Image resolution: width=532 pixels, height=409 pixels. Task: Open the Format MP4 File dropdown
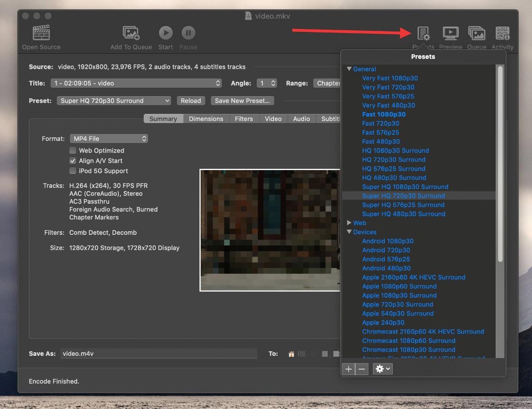tap(109, 139)
